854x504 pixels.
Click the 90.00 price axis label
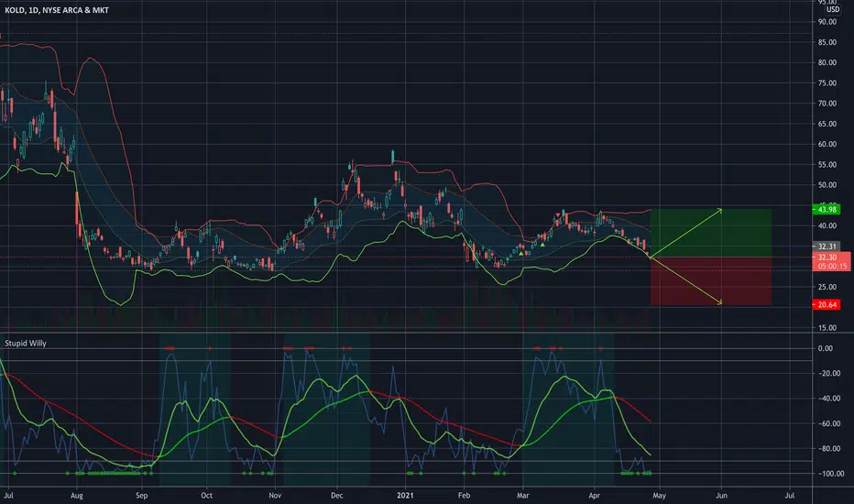coord(827,22)
